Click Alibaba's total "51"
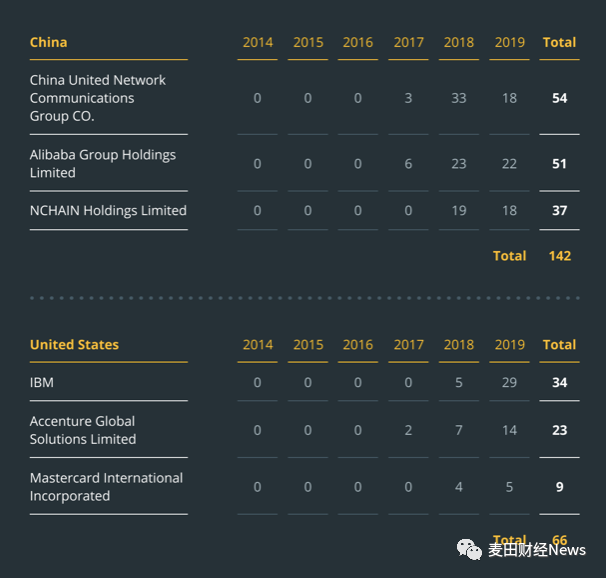 point(559,164)
